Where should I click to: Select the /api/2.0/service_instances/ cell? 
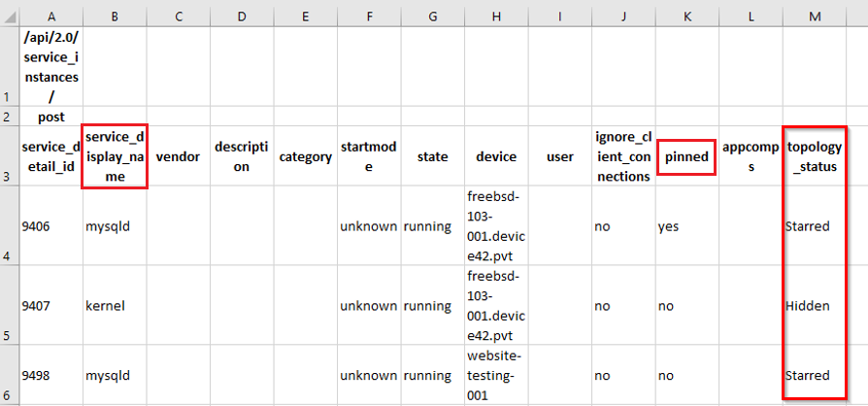tap(50, 66)
